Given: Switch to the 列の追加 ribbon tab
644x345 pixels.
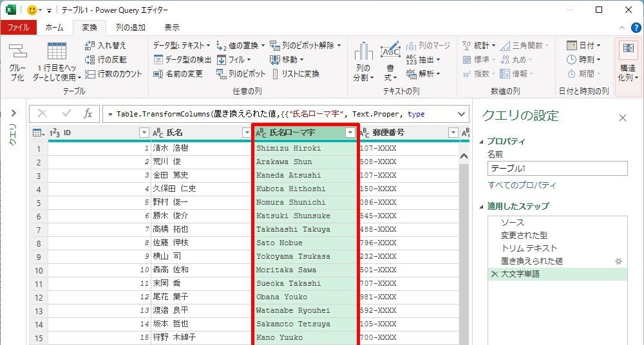Looking at the screenshot, I should click(130, 28).
